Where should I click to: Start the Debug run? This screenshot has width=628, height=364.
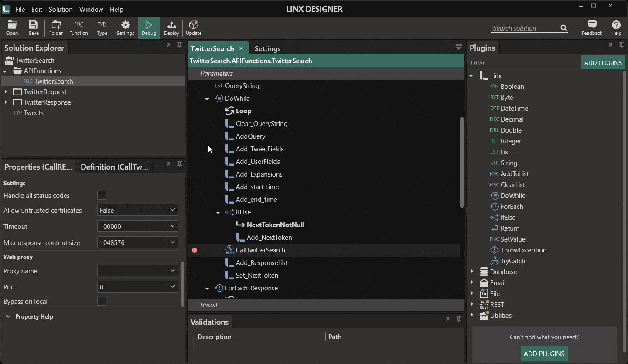[x=149, y=28]
